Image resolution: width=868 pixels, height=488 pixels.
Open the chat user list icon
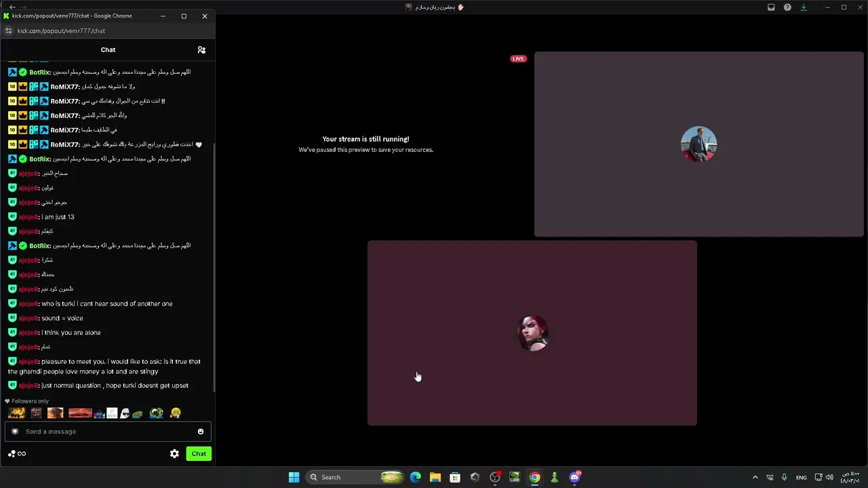pos(201,49)
